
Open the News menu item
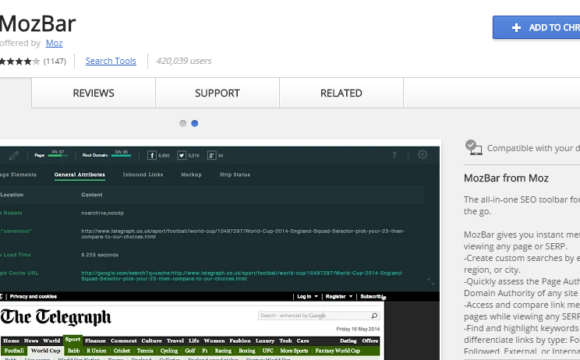tap(31, 341)
